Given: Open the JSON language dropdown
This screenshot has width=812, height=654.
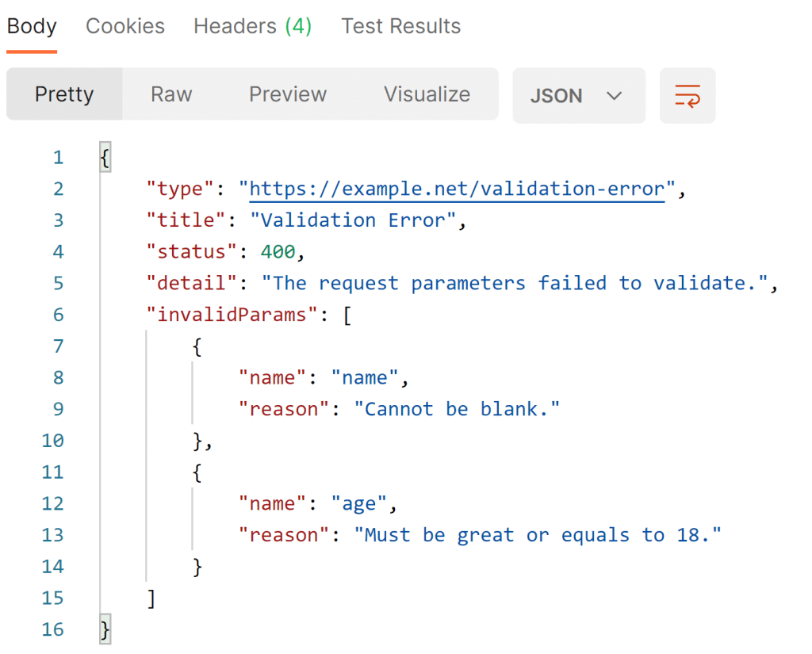Looking at the screenshot, I should pyautogui.click(x=579, y=95).
